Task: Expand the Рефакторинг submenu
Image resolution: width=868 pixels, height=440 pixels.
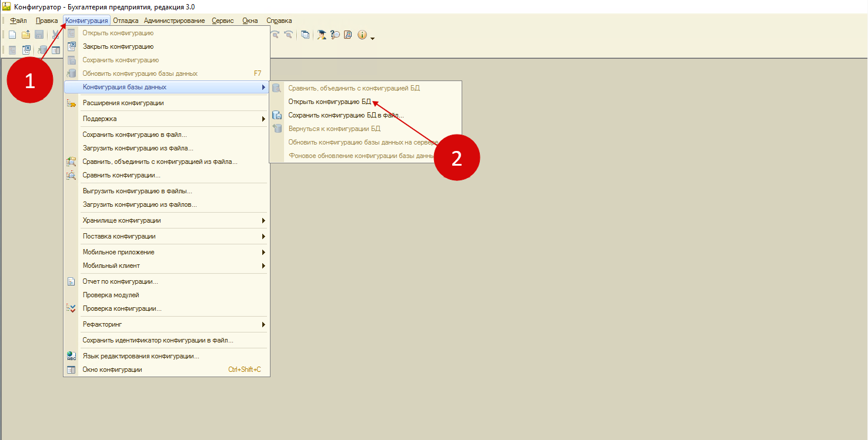Action: [x=167, y=324]
